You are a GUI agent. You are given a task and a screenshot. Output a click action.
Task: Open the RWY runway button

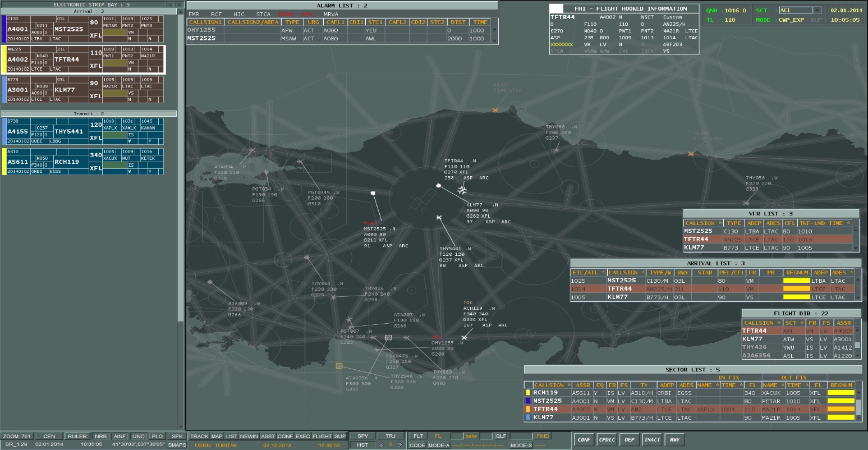click(x=674, y=439)
